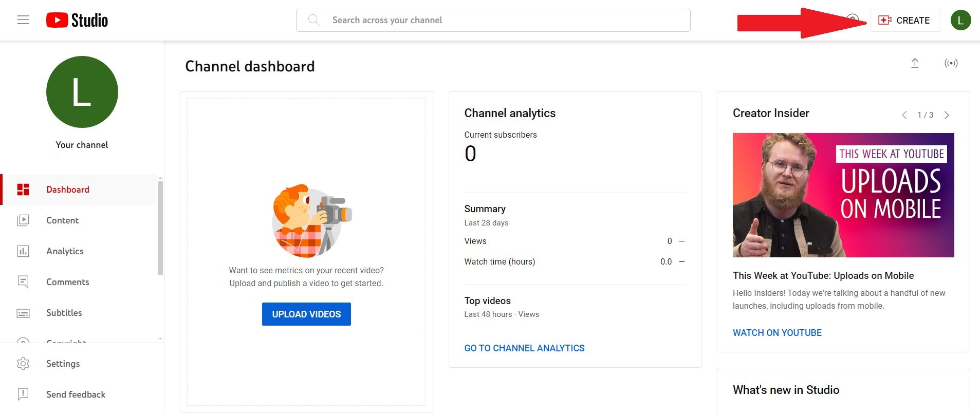Open the account avatar menu in header
Image resolution: width=980 pixels, height=414 pixels.
pos(960,20)
